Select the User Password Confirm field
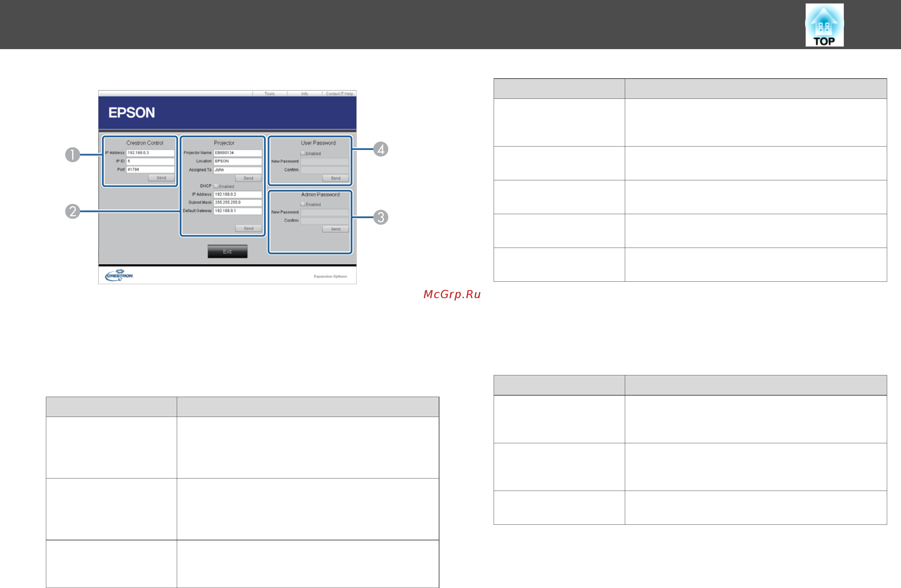This screenshot has height=588, width=901. coord(324,170)
